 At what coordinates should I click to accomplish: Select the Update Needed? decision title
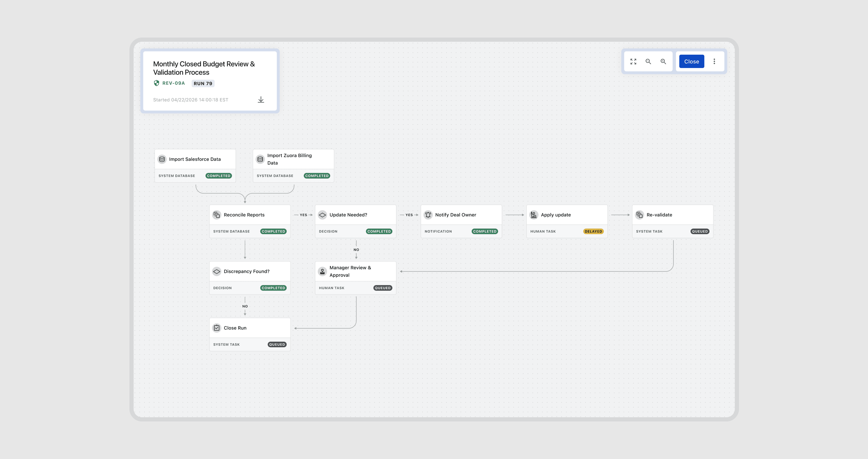click(x=348, y=215)
